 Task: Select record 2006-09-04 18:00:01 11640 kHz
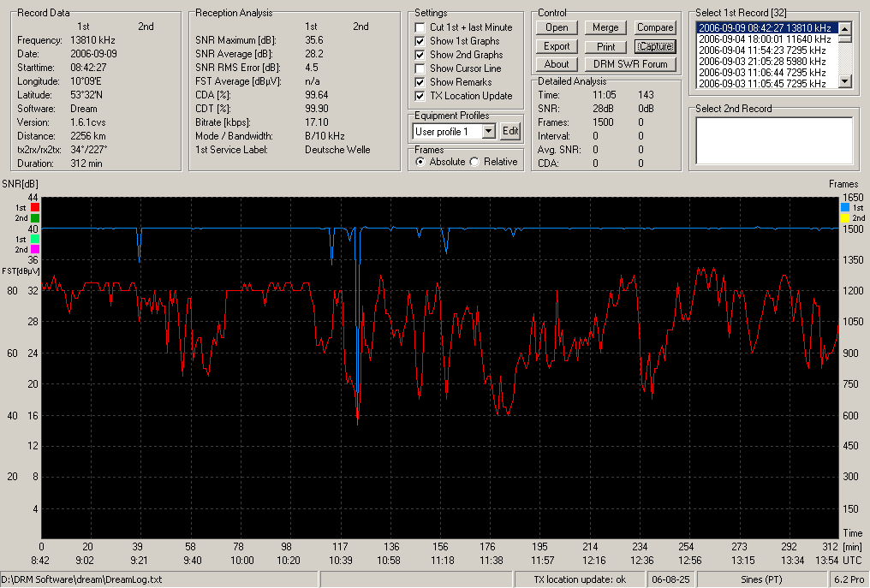coord(766,39)
